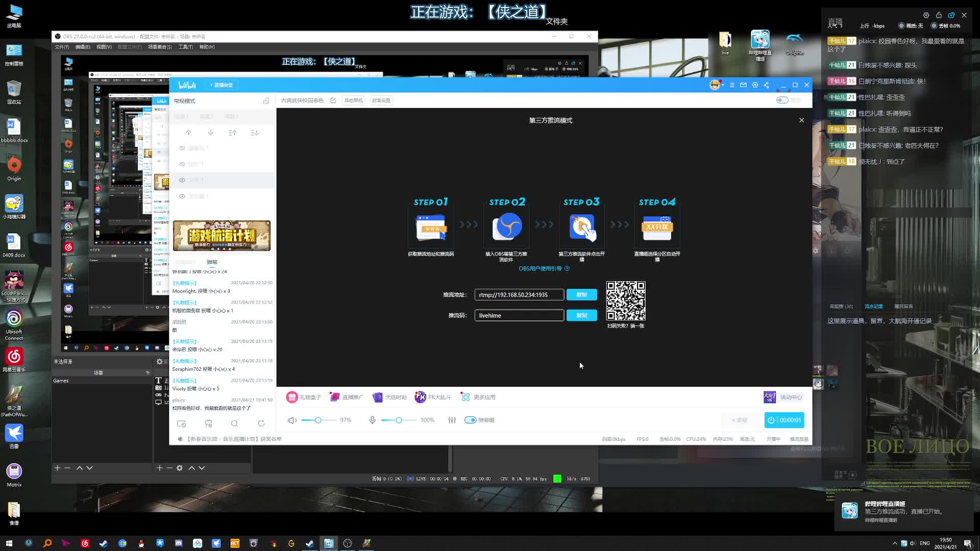Click the lock icon next to 常规模式

coord(266,101)
